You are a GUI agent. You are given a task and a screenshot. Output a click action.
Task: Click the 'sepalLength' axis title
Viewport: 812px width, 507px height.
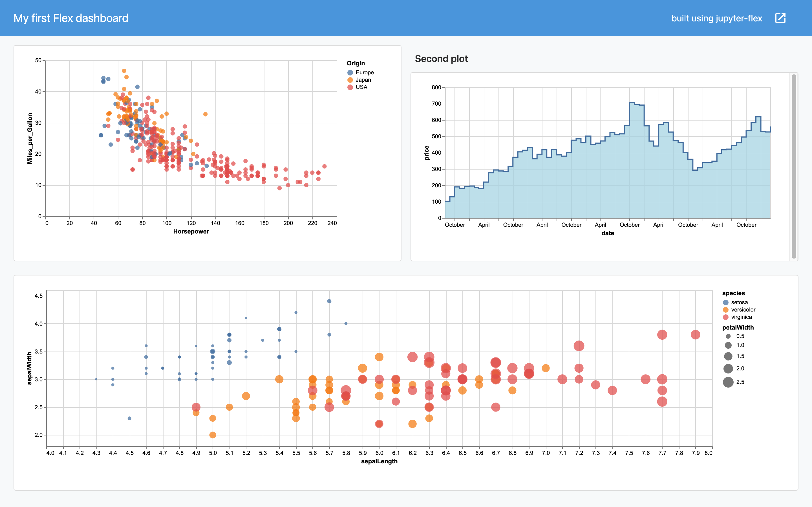point(379,461)
